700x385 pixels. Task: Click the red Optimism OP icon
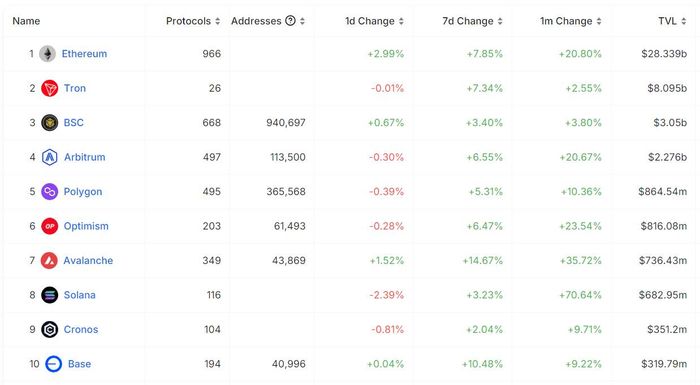click(x=50, y=226)
